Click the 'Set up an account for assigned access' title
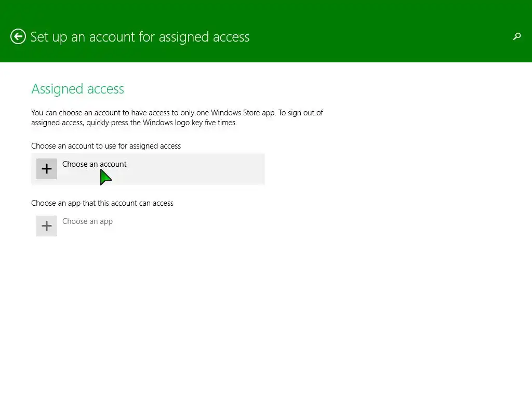532x399 pixels. pos(140,37)
